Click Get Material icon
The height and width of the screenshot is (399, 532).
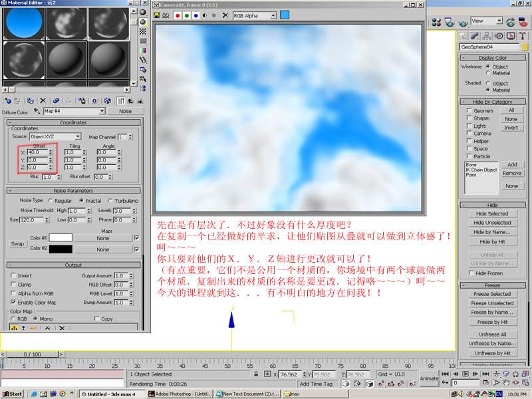point(7,101)
